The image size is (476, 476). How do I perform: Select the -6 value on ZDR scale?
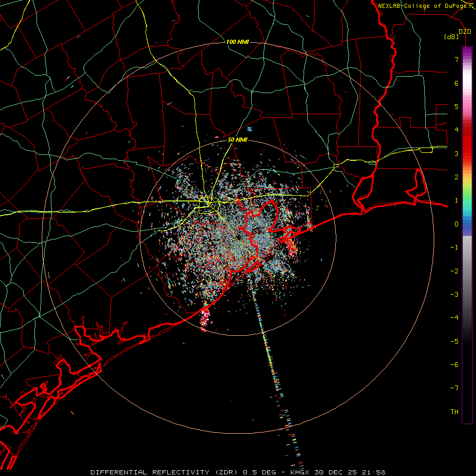click(454, 365)
